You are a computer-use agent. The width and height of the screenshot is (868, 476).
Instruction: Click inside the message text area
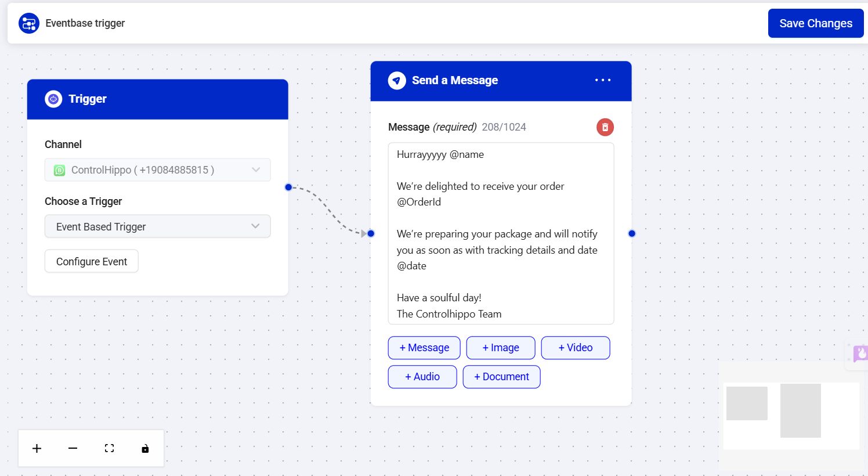pos(501,233)
